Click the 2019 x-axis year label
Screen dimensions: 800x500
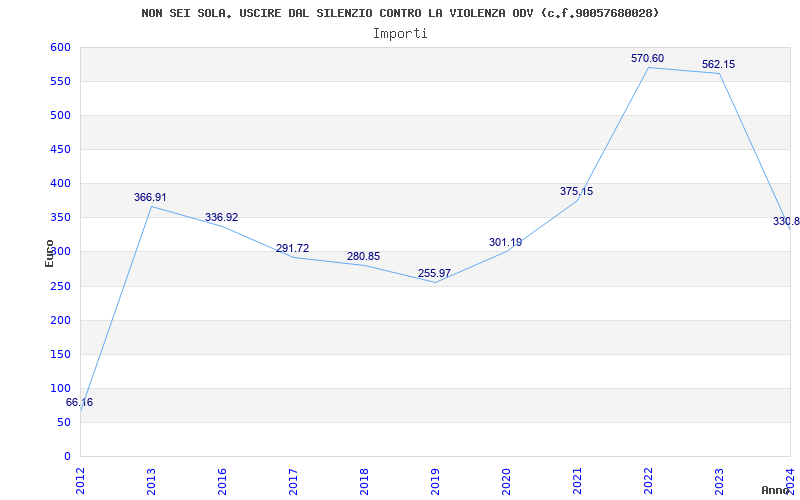[434, 480]
